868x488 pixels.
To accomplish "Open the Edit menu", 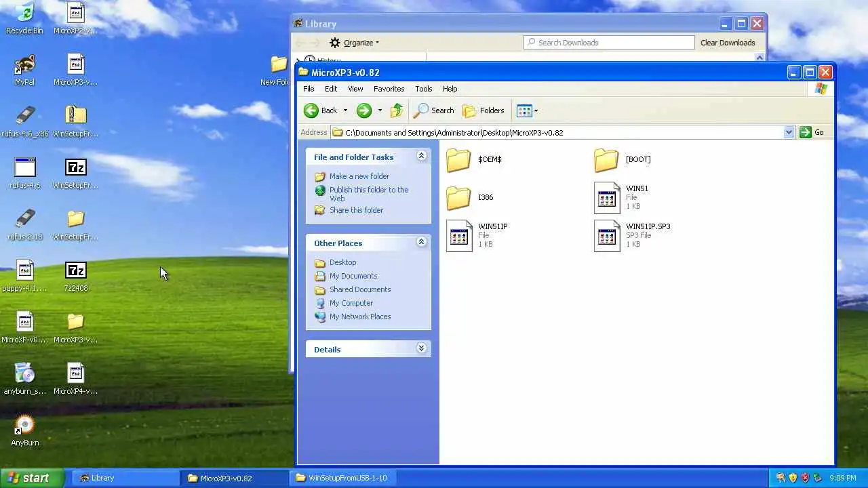I will click(331, 89).
